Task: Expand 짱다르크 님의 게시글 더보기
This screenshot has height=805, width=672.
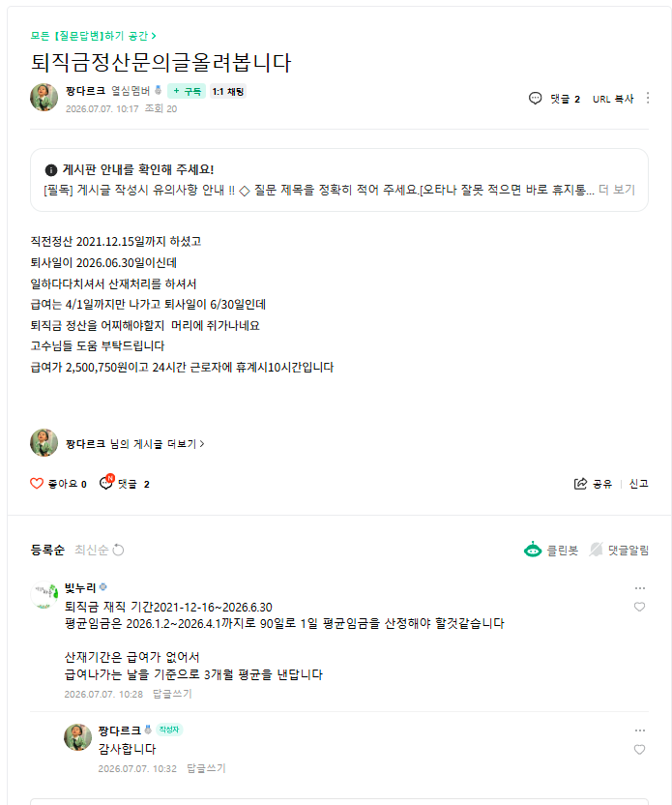Action: 135,443
